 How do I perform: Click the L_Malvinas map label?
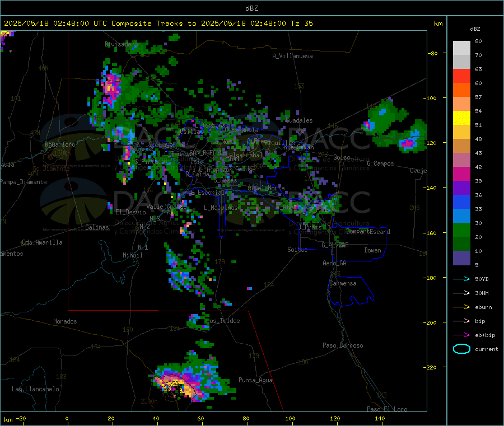coord(221,208)
